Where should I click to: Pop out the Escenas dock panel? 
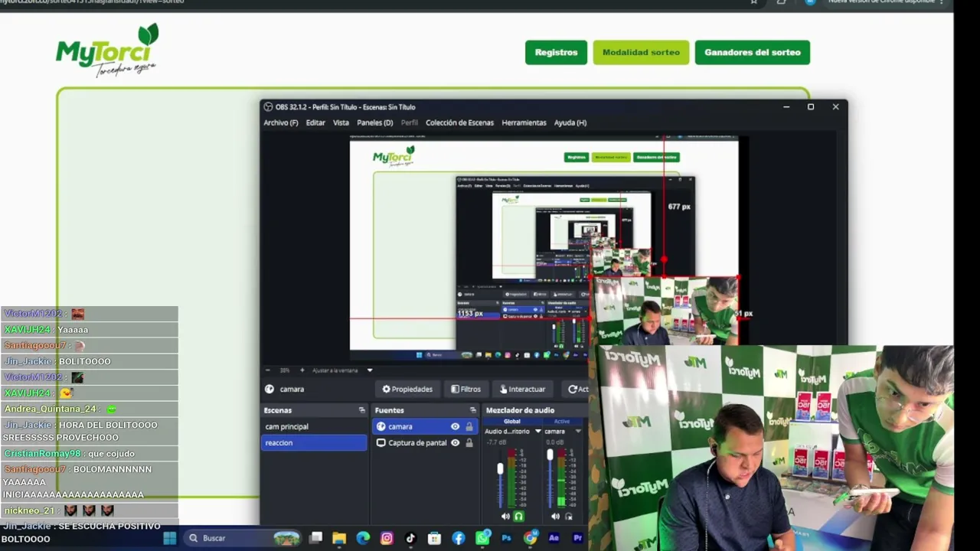tap(361, 410)
